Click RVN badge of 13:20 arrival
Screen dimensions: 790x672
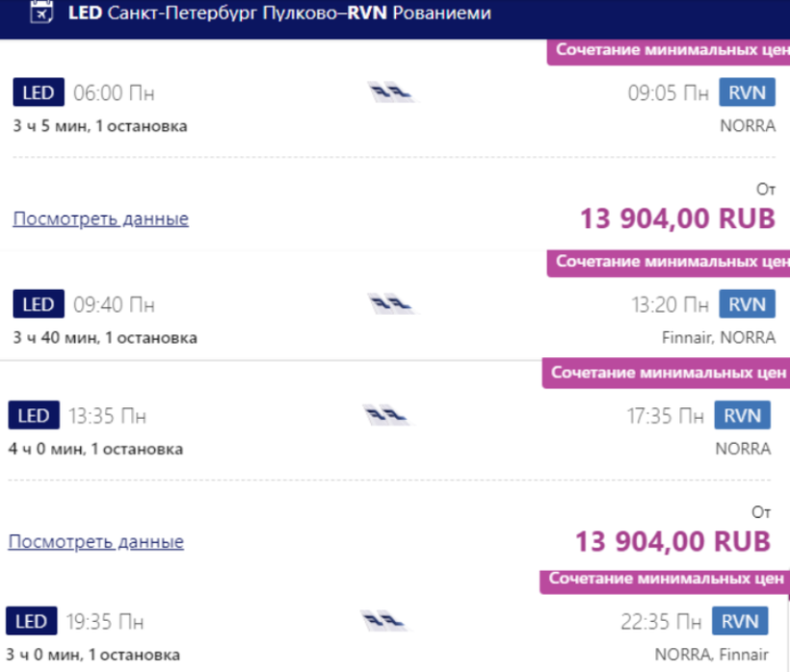tap(747, 305)
